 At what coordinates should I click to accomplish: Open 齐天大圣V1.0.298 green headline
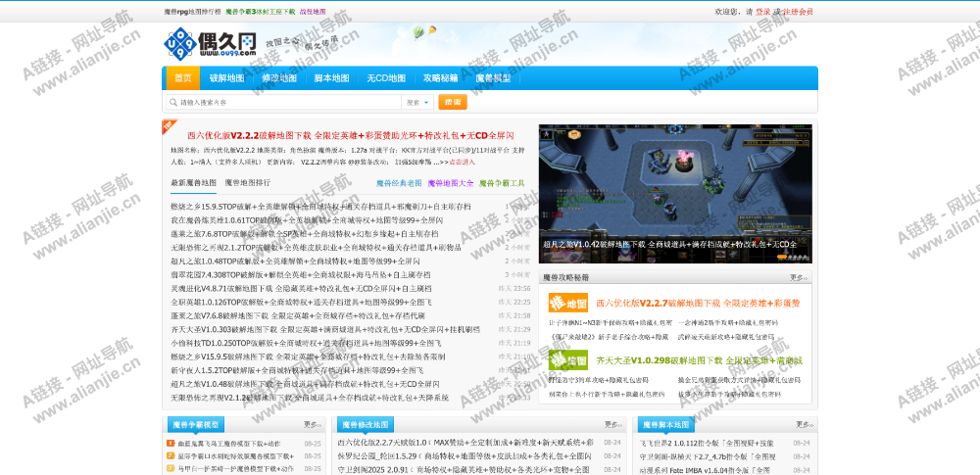pos(699,360)
